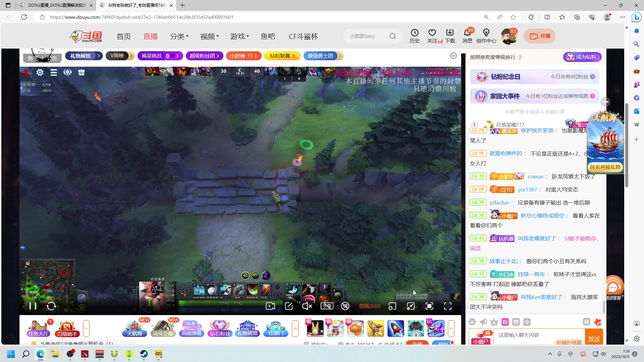This screenshot has height=362, width=644.
Task: Open 高能弹幕 high-energy danmaku
Action: coord(192,328)
